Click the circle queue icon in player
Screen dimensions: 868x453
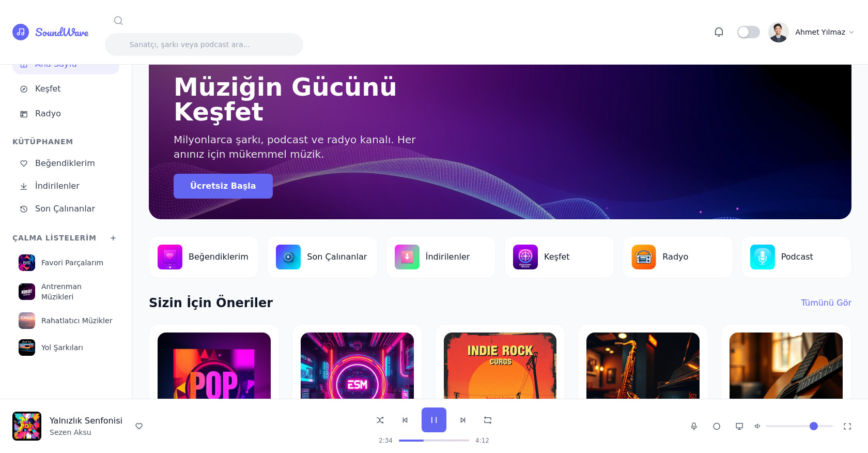point(717,426)
